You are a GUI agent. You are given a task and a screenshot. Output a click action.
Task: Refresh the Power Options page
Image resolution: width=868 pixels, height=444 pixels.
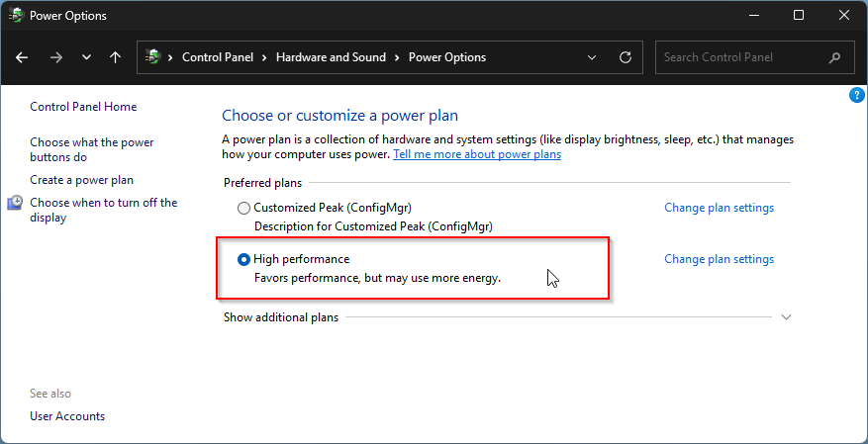coord(625,57)
